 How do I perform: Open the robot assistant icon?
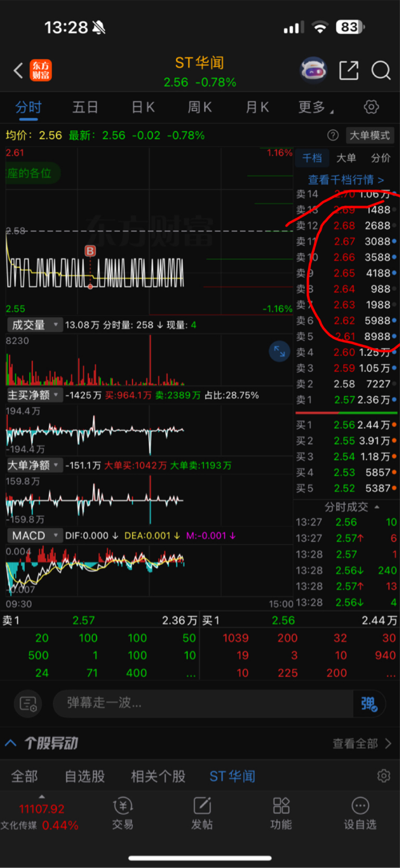(314, 70)
